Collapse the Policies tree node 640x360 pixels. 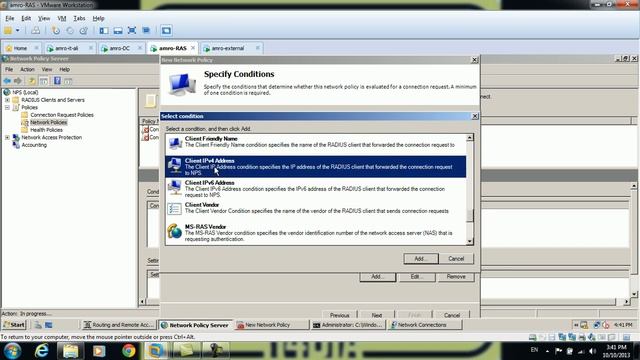point(7,107)
